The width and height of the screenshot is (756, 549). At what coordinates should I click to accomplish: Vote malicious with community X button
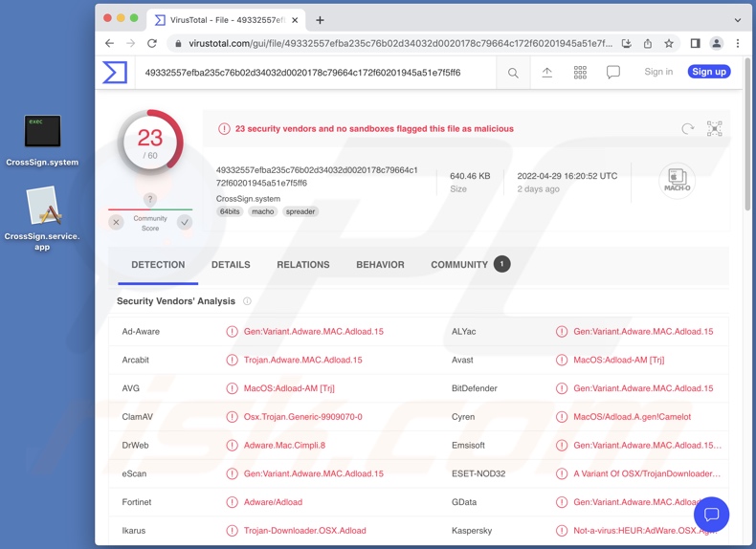pos(117,222)
